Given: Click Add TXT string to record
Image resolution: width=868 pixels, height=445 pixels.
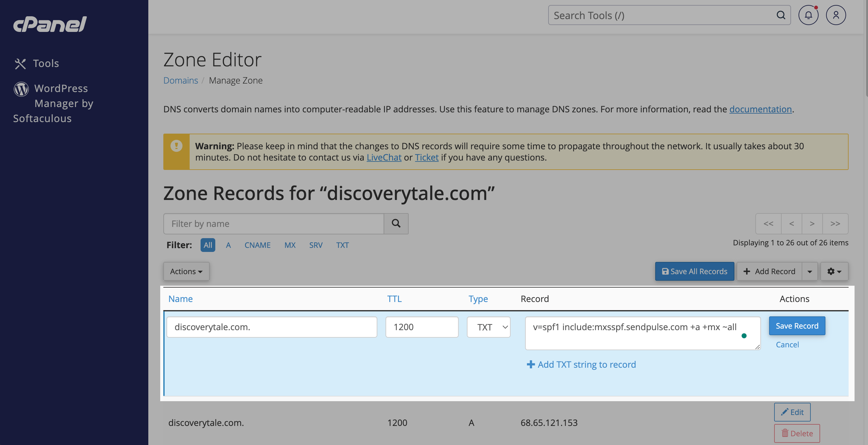Looking at the screenshot, I should coord(581,365).
